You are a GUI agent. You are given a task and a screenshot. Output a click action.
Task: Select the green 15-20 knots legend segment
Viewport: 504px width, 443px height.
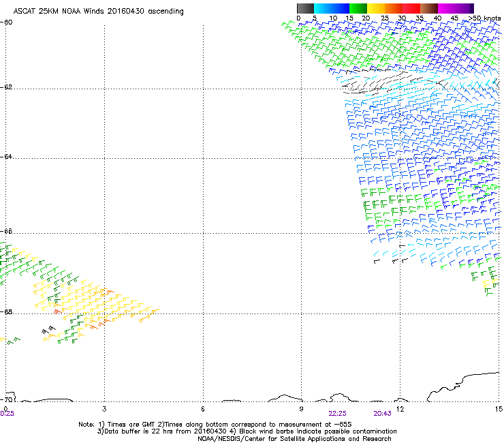pyautogui.click(x=358, y=8)
